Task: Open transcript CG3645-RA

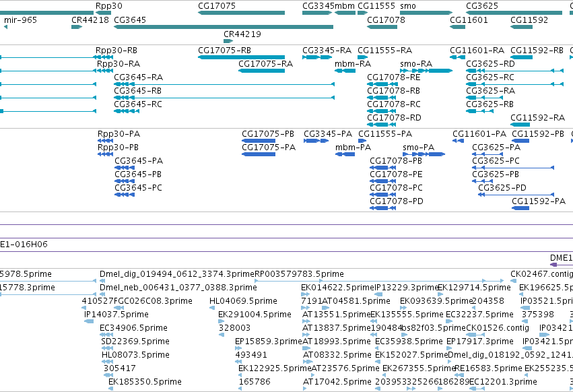Action: tap(139, 77)
